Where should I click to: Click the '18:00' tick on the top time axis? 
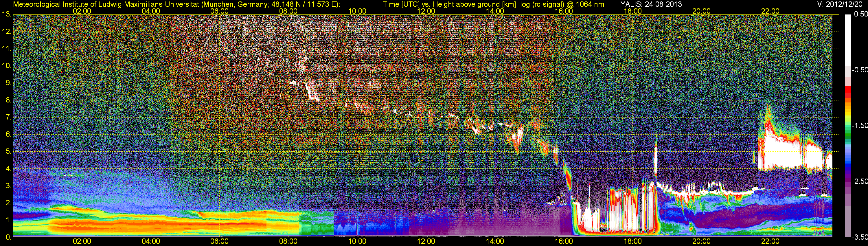[632, 11]
